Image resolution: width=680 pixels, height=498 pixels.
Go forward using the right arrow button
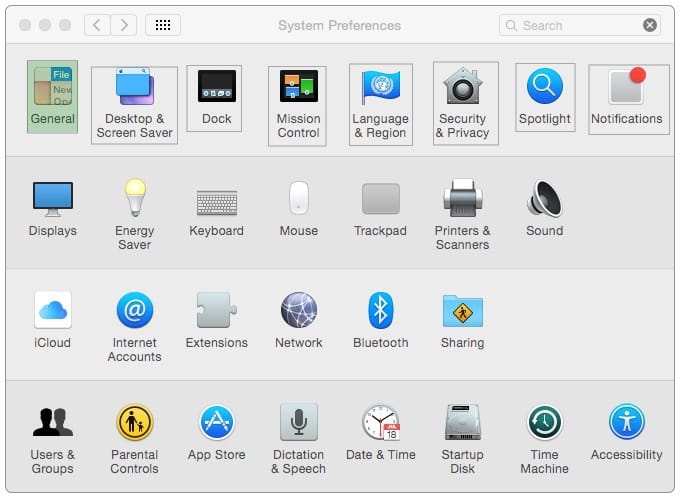pyautogui.click(x=124, y=25)
